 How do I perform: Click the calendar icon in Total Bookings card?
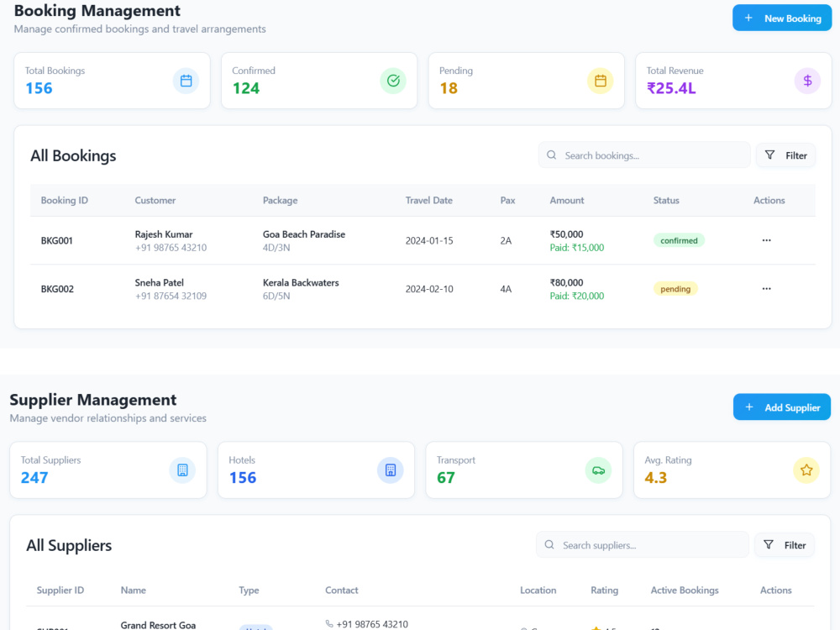coord(186,81)
